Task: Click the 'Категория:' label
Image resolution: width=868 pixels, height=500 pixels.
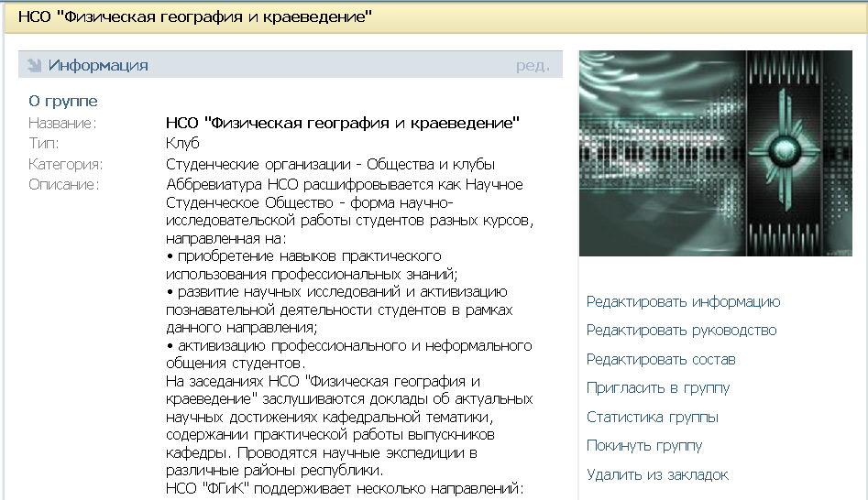Action: click(65, 164)
